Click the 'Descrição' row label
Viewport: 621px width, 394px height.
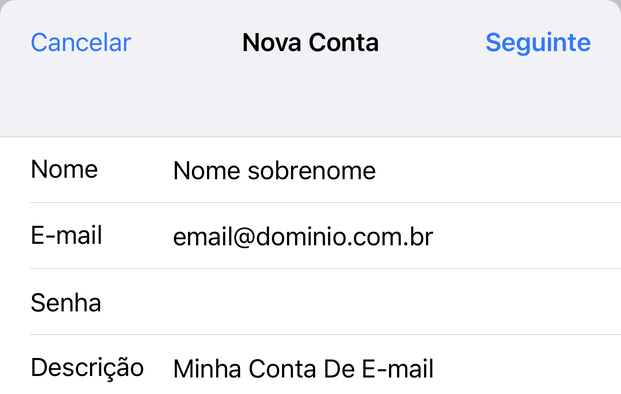(87, 368)
